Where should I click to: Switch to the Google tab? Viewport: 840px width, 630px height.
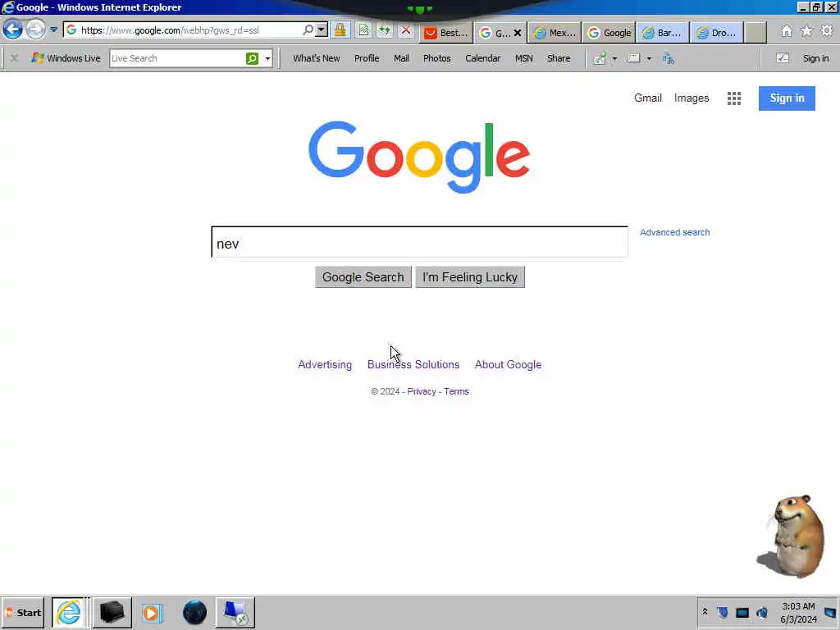609,33
